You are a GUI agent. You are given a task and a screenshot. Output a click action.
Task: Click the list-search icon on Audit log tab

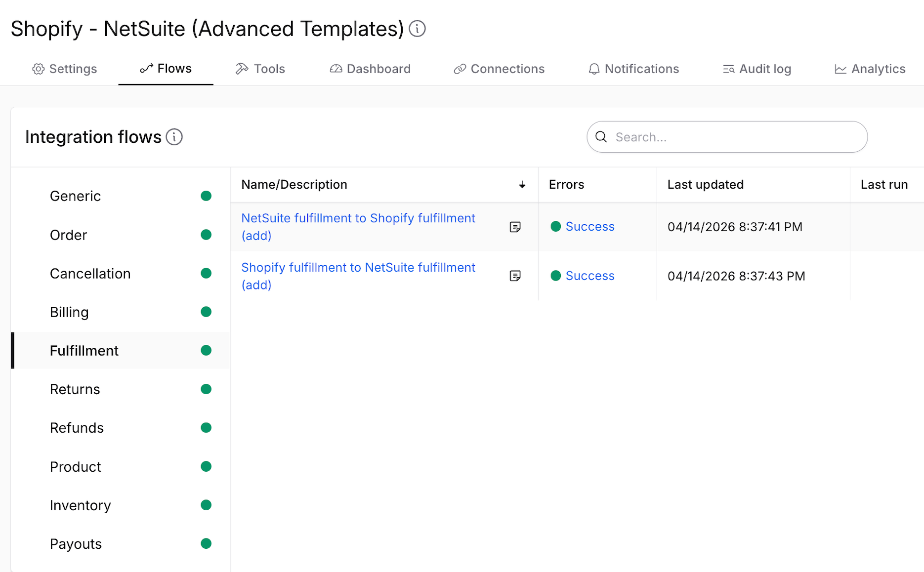coord(728,69)
